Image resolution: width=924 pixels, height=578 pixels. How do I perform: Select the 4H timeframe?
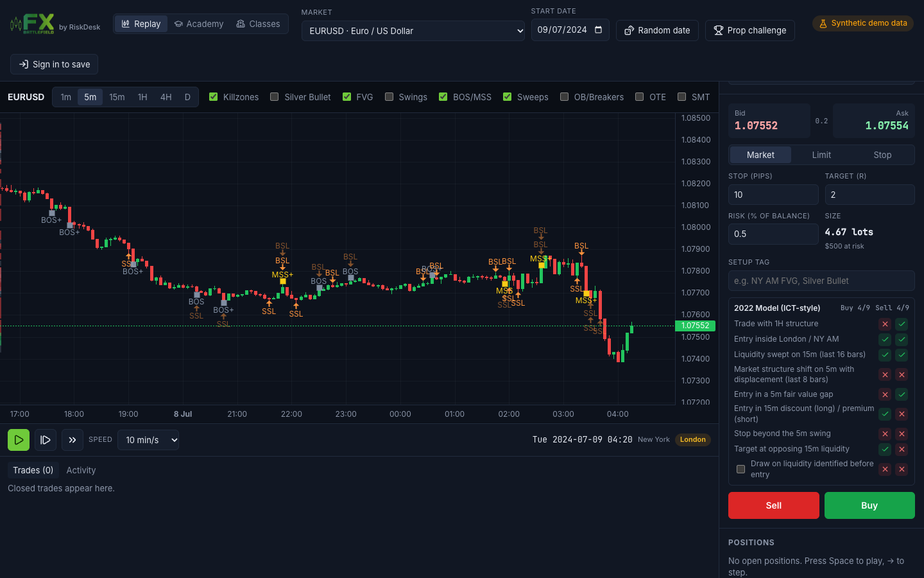tap(166, 97)
